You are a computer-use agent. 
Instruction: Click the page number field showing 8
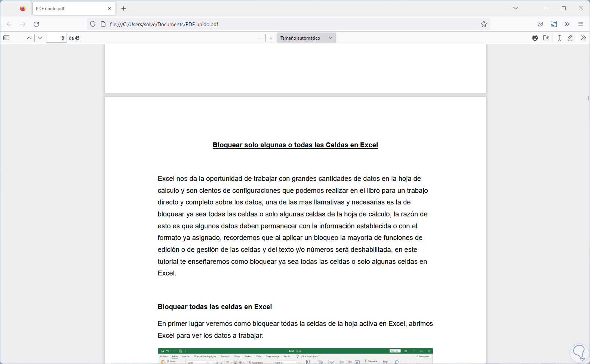pos(56,38)
